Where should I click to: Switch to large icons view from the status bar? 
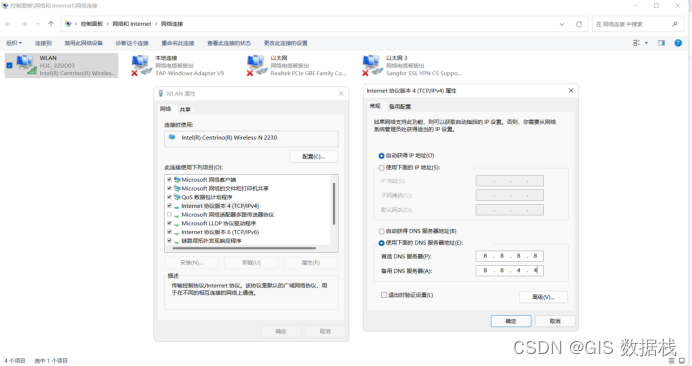pos(682,361)
